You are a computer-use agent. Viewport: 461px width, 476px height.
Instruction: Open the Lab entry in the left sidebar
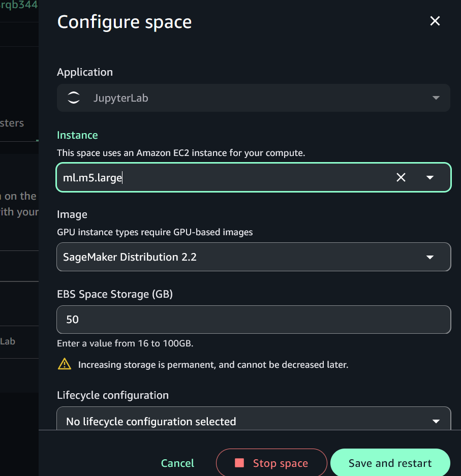pos(7,341)
